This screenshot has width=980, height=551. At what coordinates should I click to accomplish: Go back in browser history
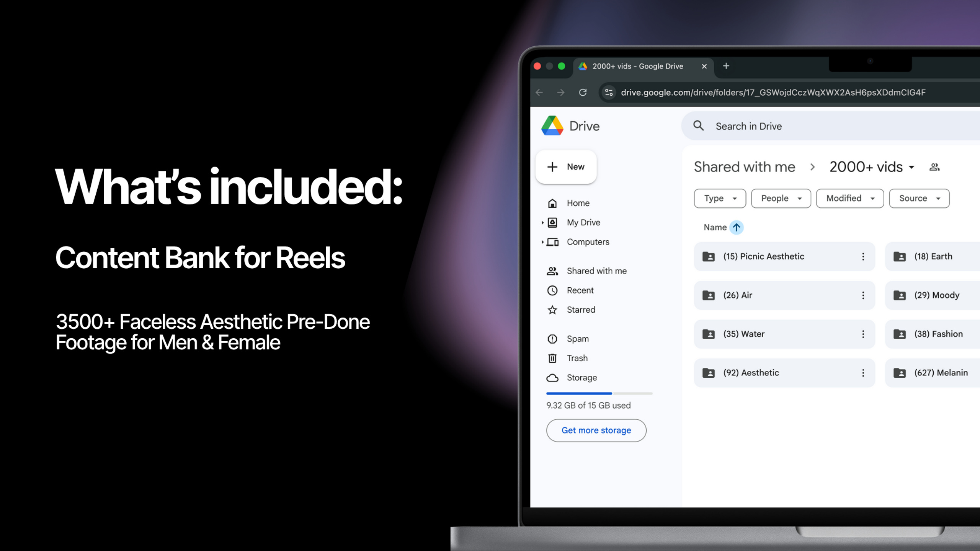(539, 92)
